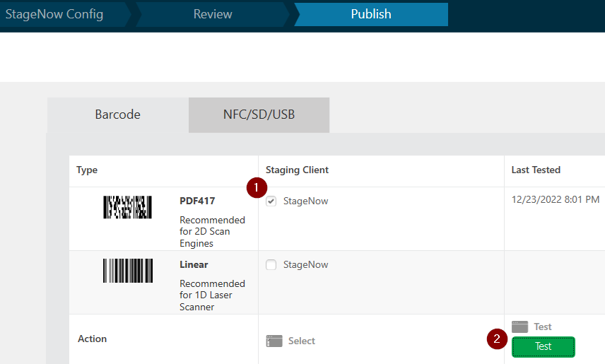Click the Type column header

88,170
